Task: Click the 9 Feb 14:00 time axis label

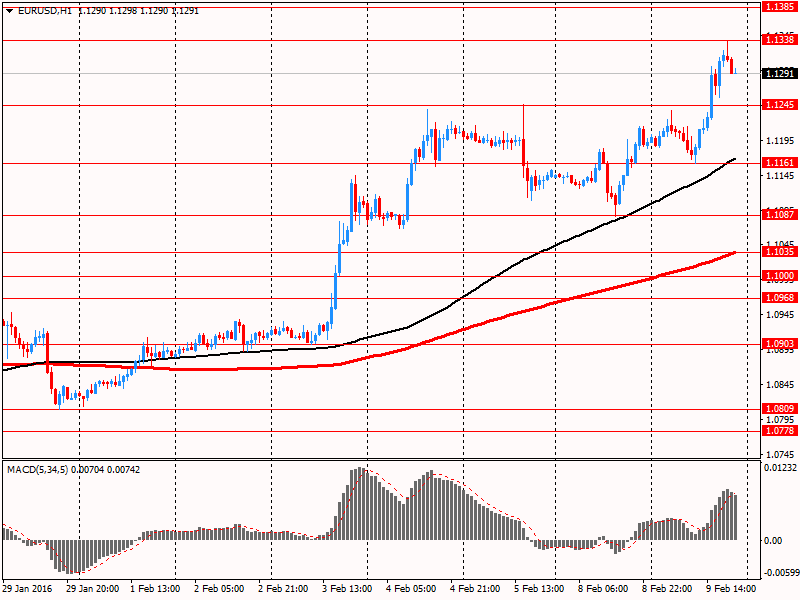Action: (731, 588)
